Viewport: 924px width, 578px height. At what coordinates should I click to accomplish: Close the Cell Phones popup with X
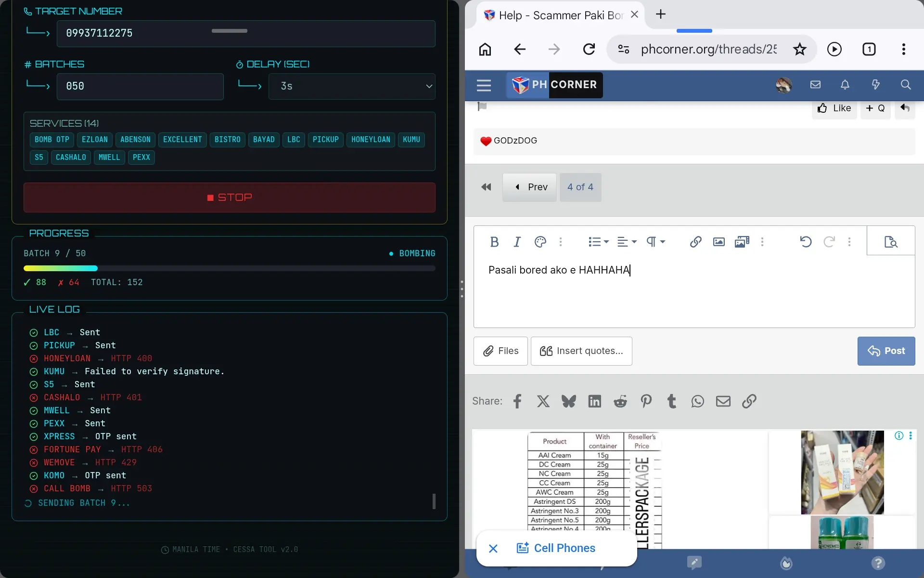[493, 549]
